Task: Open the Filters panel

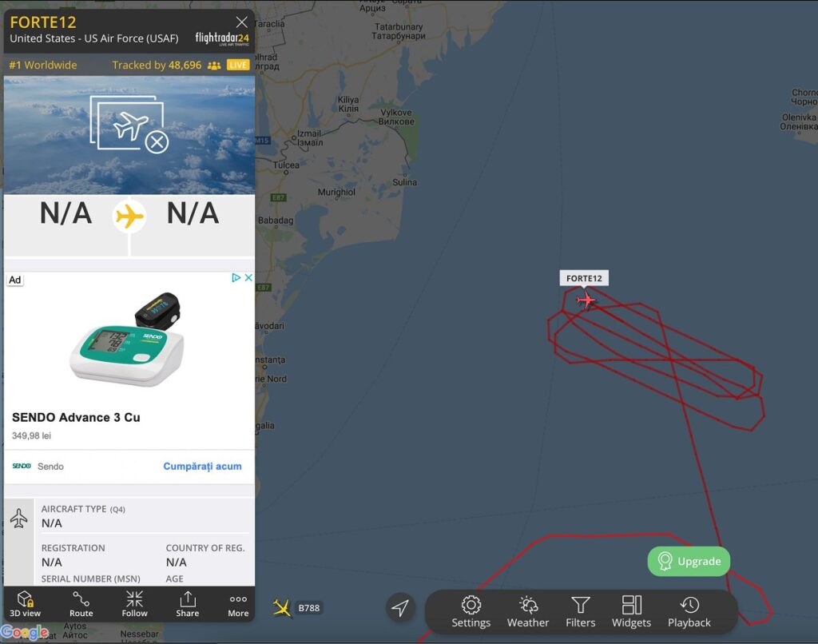Action: (580, 612)
